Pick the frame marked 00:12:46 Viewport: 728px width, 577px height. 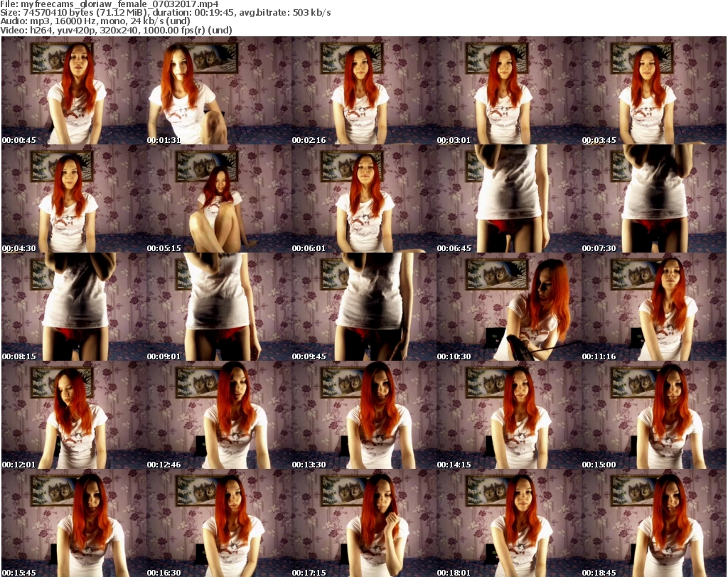click(x=219, y=415)
